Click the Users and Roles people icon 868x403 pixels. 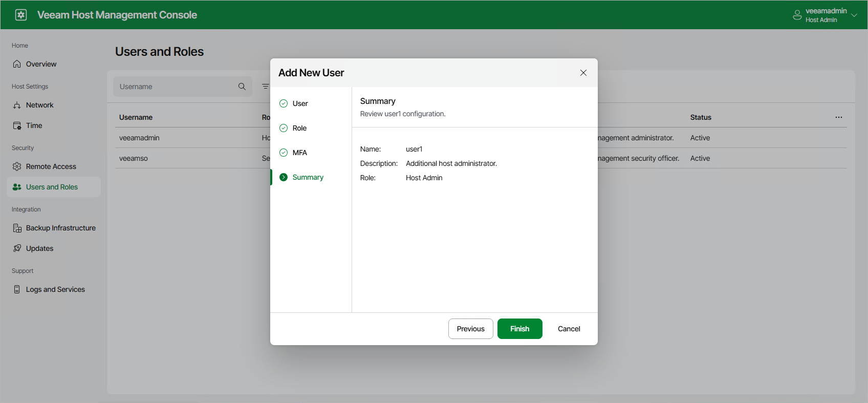click(17, 187)
